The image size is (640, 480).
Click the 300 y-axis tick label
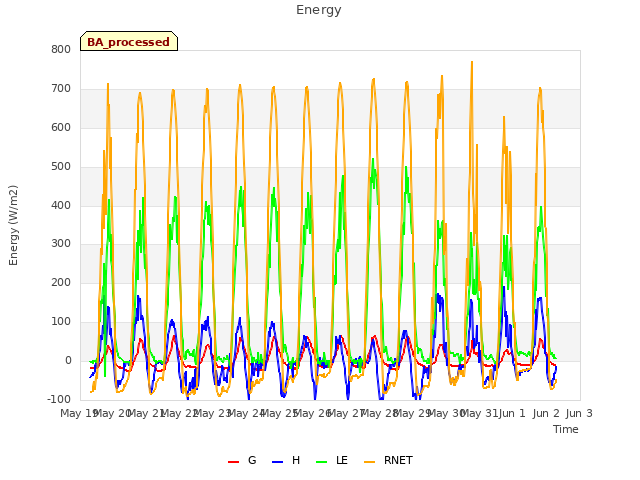[x=61, y=244]
